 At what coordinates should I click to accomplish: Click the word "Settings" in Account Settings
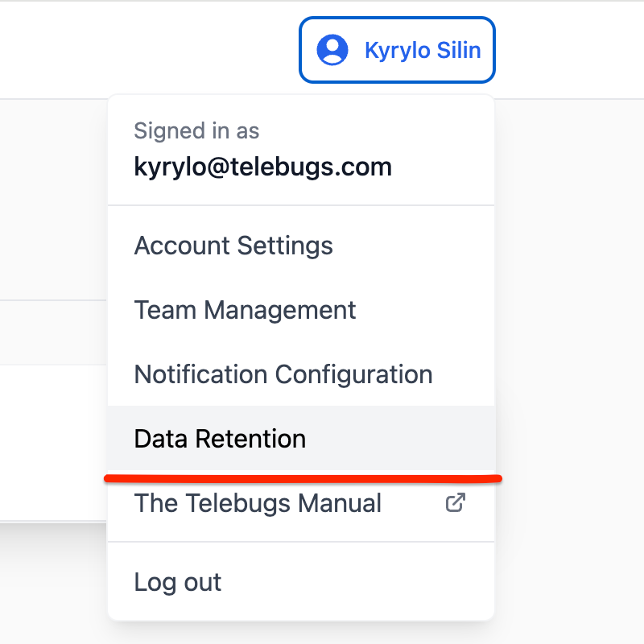point(285,246)
